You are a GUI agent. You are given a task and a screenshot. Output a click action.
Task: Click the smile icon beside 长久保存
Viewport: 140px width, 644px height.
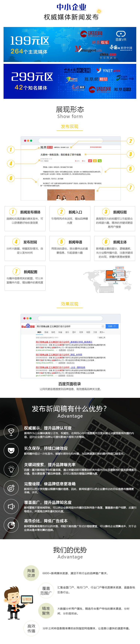[x=11, y=450]
